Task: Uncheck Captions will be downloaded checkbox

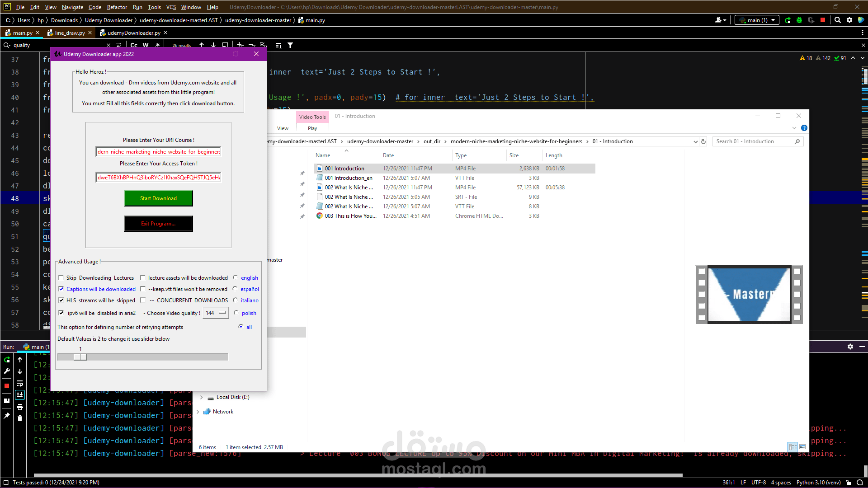Action: tap(61, 289)
